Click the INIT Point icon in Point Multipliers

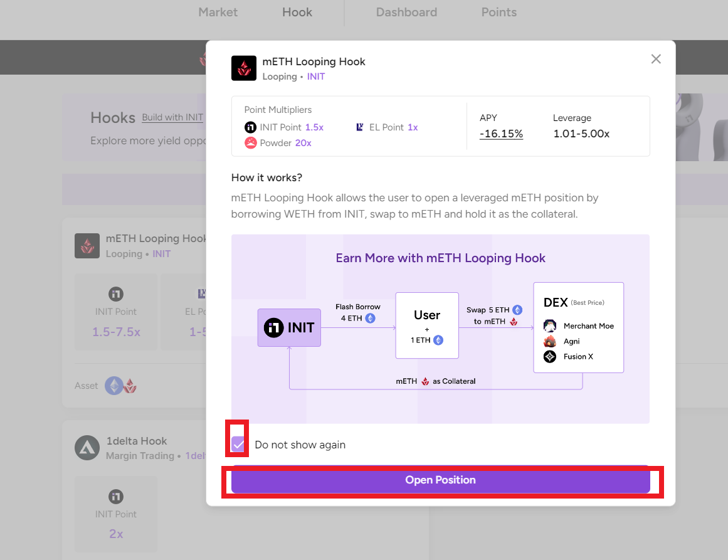click(x=250, y=127)
